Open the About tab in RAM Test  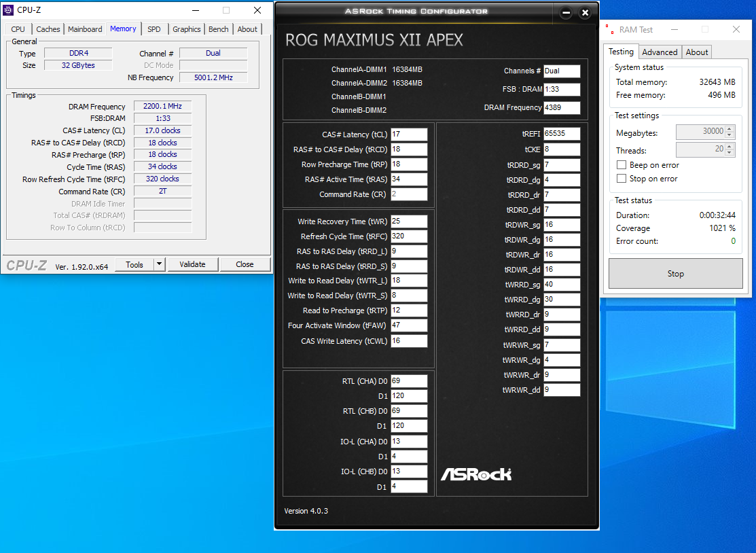pyautogui.click(x=697, y=52)
